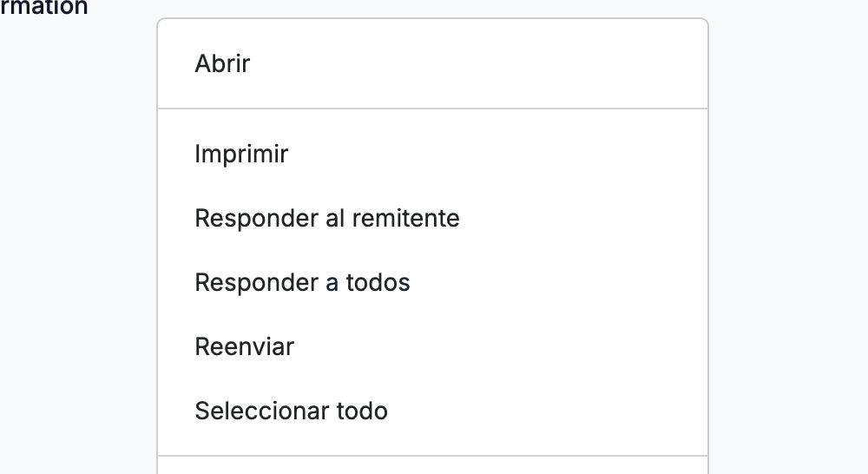
Task: Activate the Responder a todos command
Action: [432, 282]
